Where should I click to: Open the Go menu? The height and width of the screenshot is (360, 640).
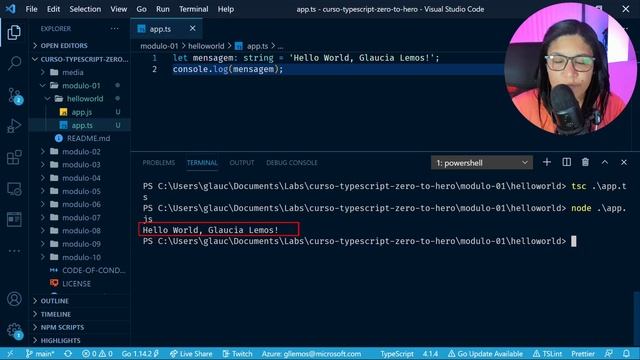tap(142, 9)
